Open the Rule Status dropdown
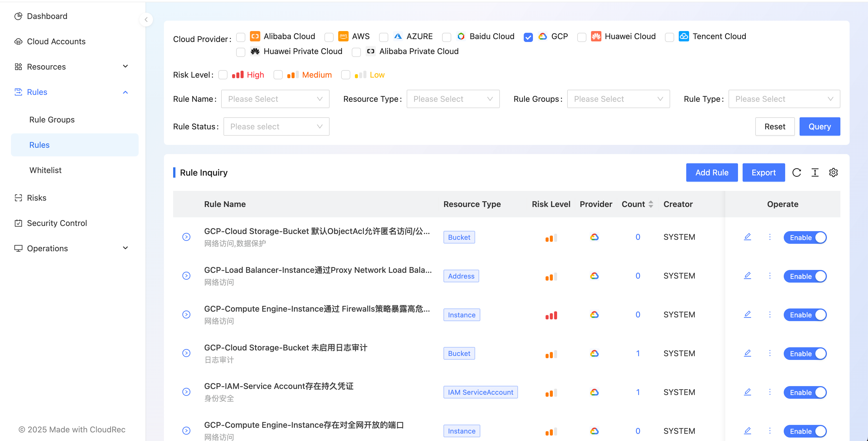 (x=276, y=127)
